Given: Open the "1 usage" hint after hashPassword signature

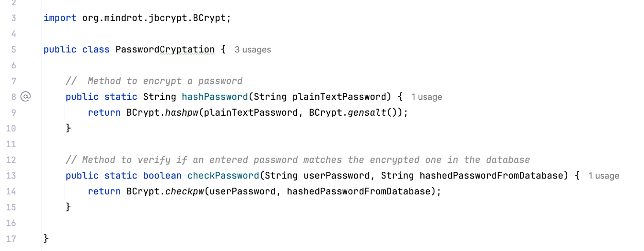Looking at the screenshot, I should point(427,97).
